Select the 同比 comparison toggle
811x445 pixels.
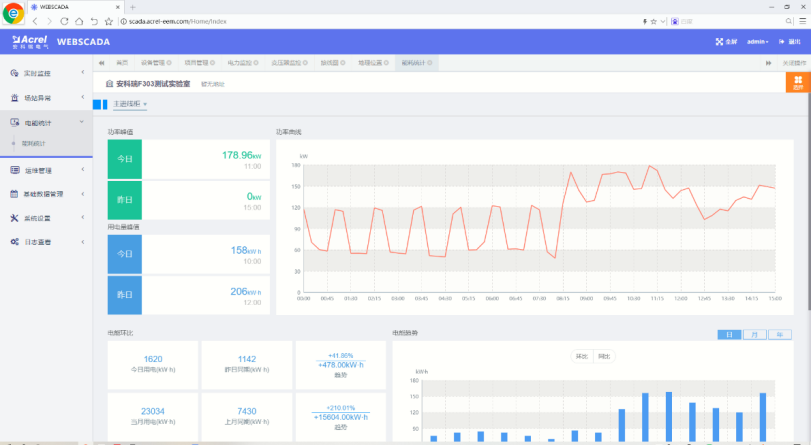click(x=604, y=355)
